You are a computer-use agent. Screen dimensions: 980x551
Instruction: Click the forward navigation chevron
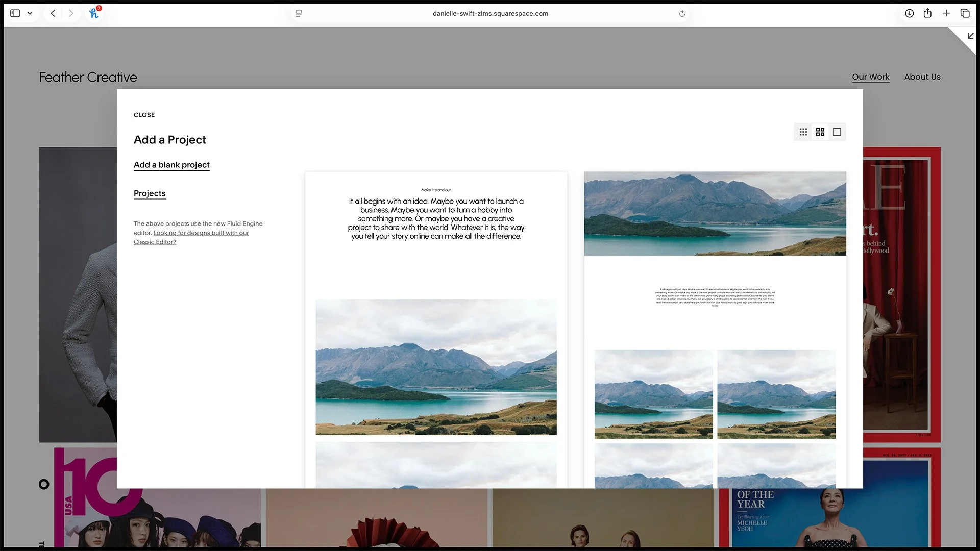[x=71, y=13]
